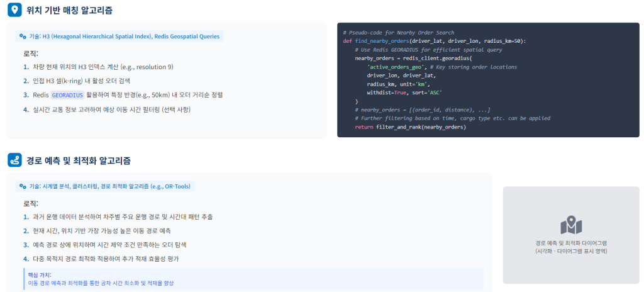The image size is (644, 292).
Task: Click the gear icon in the H3 기술 tag
Action: 23,36
